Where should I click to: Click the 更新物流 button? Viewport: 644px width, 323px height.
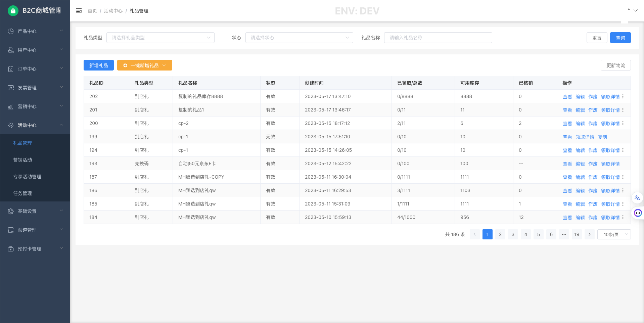pyautogui.click(x=616, y=65)
